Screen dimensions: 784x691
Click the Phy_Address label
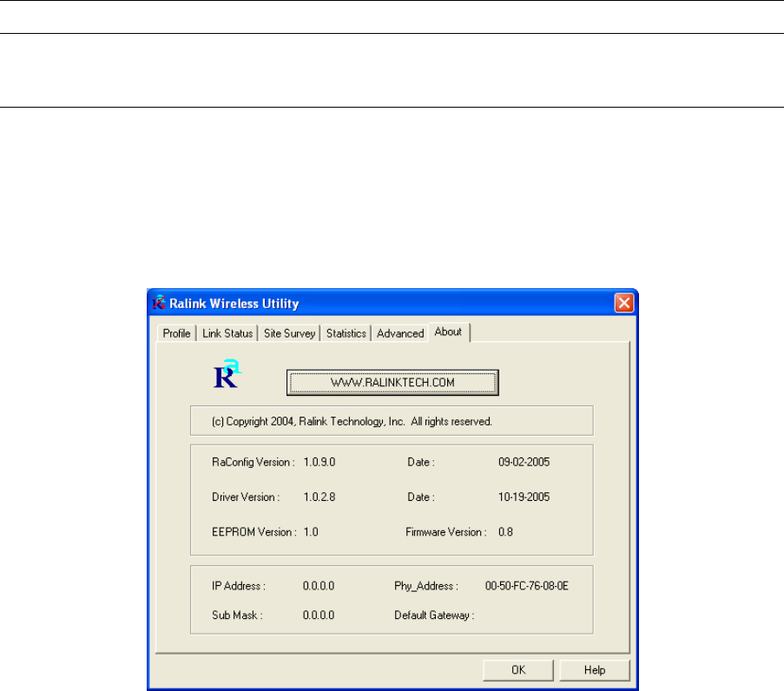tap(426, 586)
